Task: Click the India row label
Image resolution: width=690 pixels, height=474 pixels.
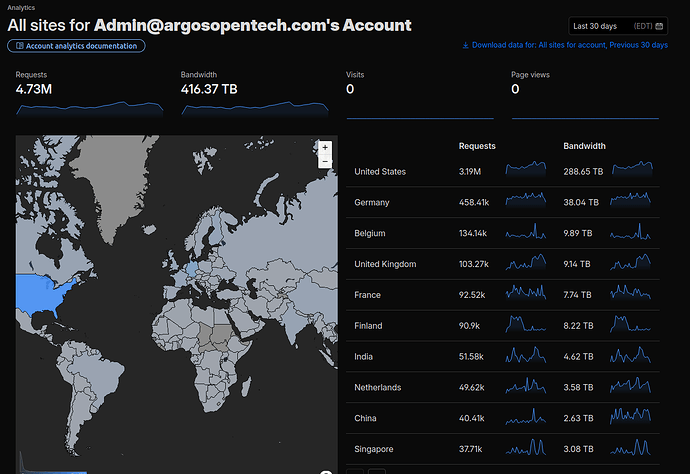Action: (363, 356)
